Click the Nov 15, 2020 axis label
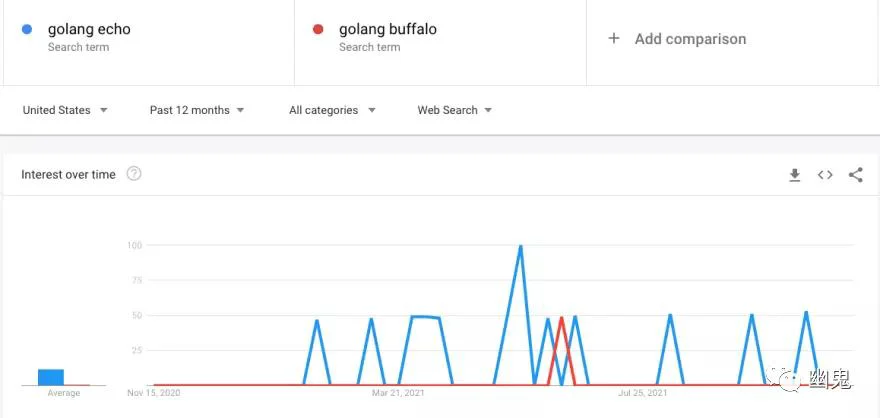This screenshot has width=880, height=418. coord(154,393)
